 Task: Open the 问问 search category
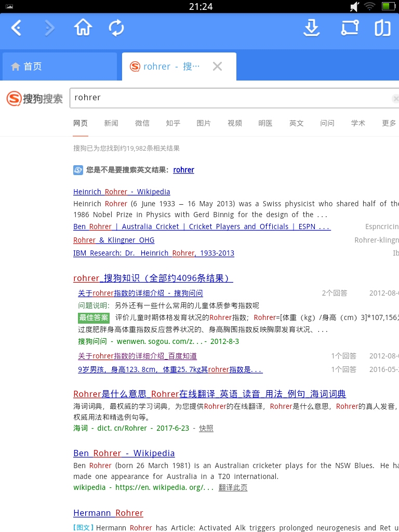(327, 123)
